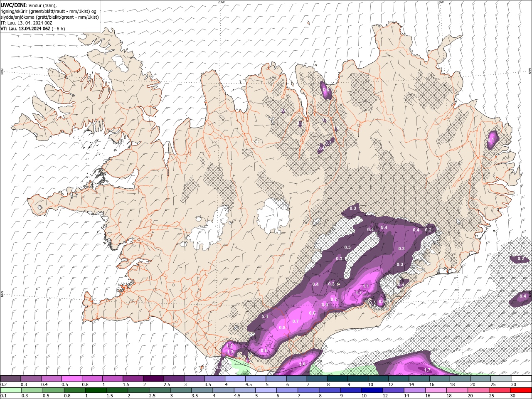This screenshot has width=532, height=399.
Task: Click the 66N latitude label on right edge
Action: tap(530, 71)
